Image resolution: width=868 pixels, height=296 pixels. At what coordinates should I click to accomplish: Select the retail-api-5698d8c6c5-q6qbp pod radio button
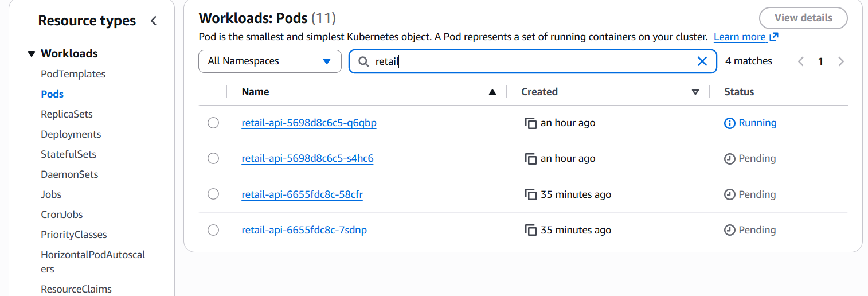(x=213, y=123)
